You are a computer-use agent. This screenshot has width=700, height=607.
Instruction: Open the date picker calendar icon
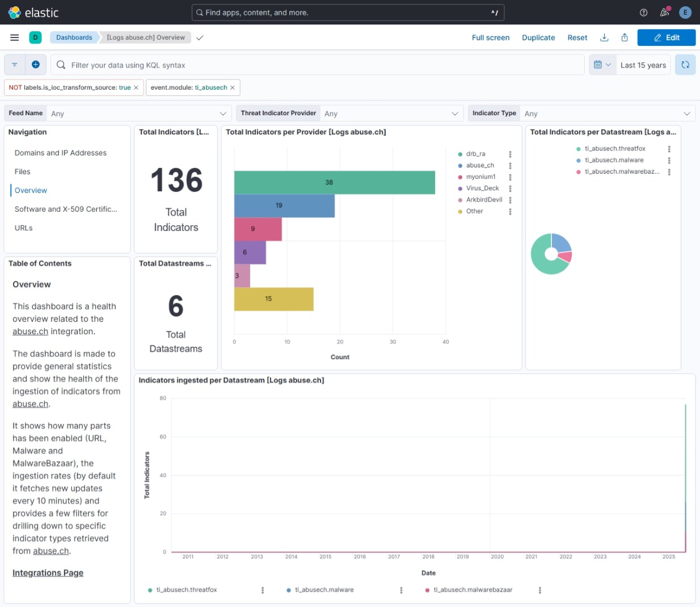(599, 65)
